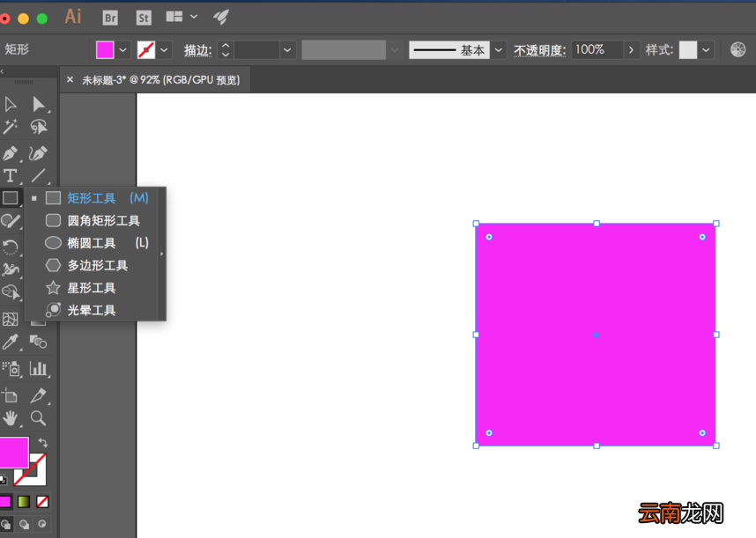Open the Recolor Artwork wheel icon
This screenshot has height=538, width=756.
(737, 49)
